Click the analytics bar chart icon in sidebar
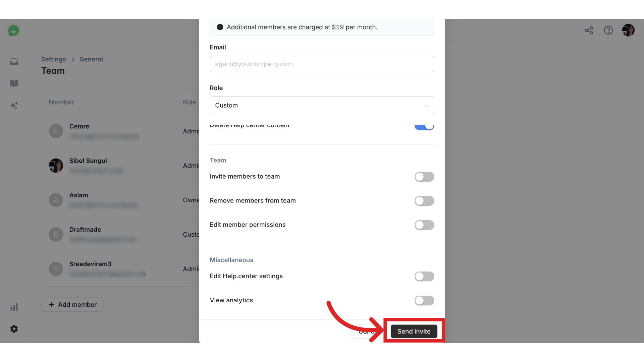 click(14, 306)
